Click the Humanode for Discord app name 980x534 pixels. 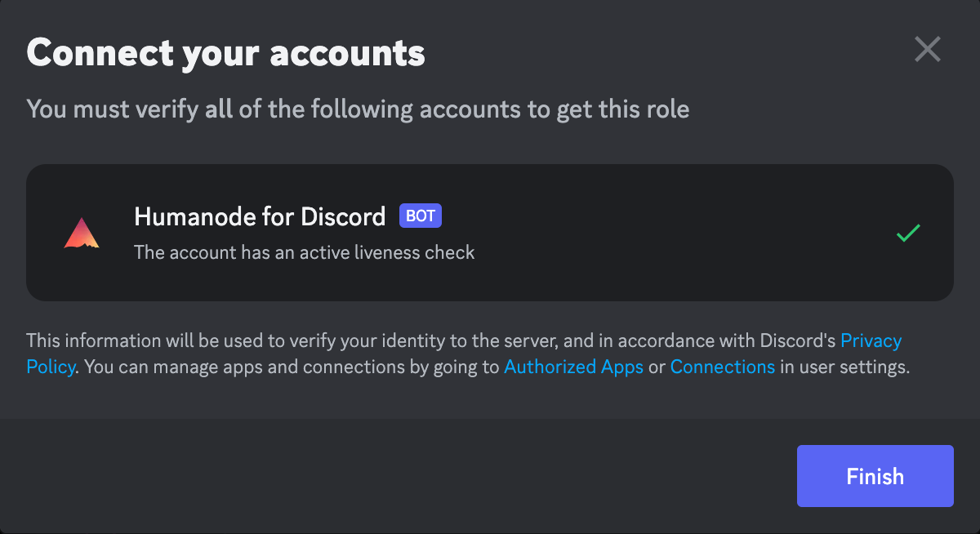(x=260, y=216)
